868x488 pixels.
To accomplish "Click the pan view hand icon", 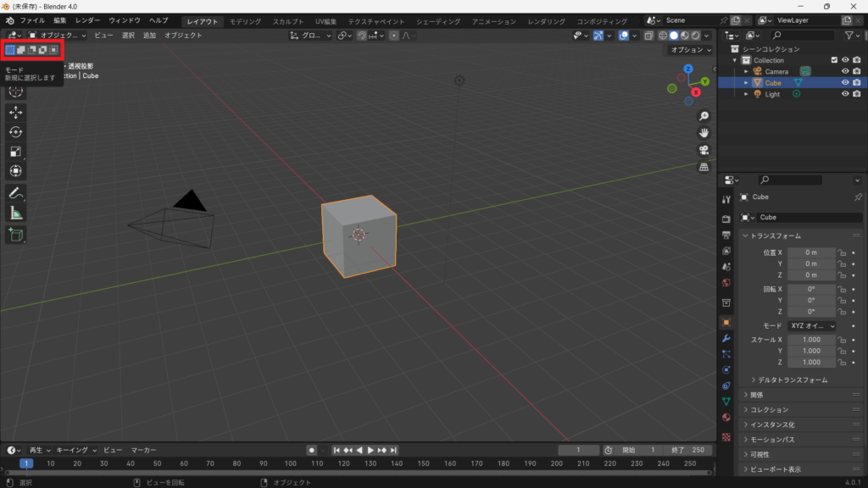I will (x=704, y=133).
